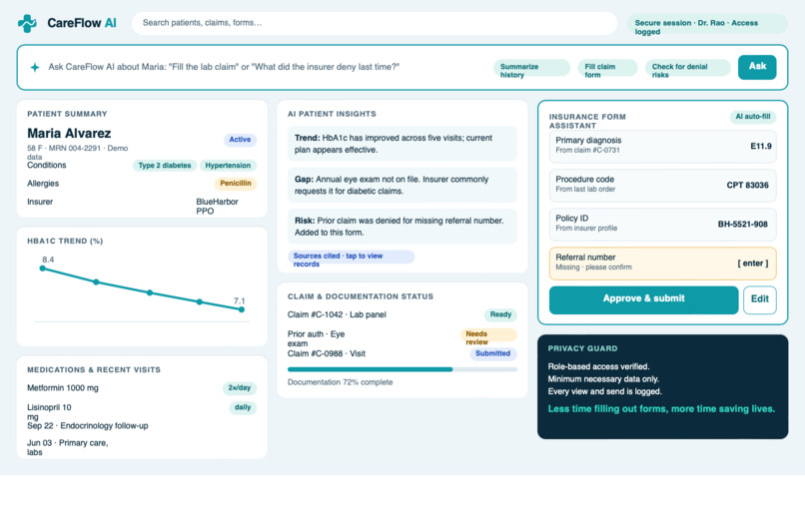Click the Hypertension condition tag
The width and height of the screenshot is (805, 532).
point(228,166)
